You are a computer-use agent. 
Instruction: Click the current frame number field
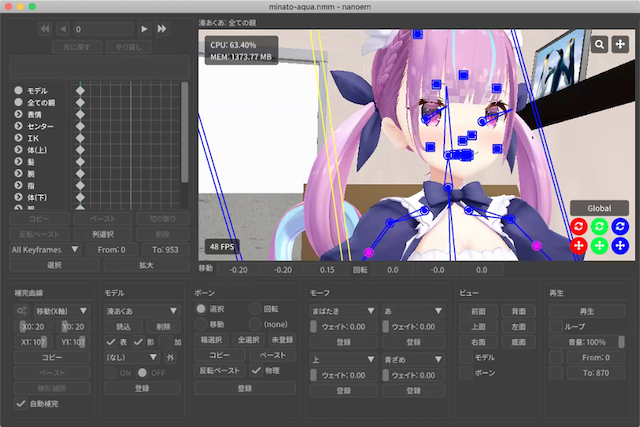point(102,30)
